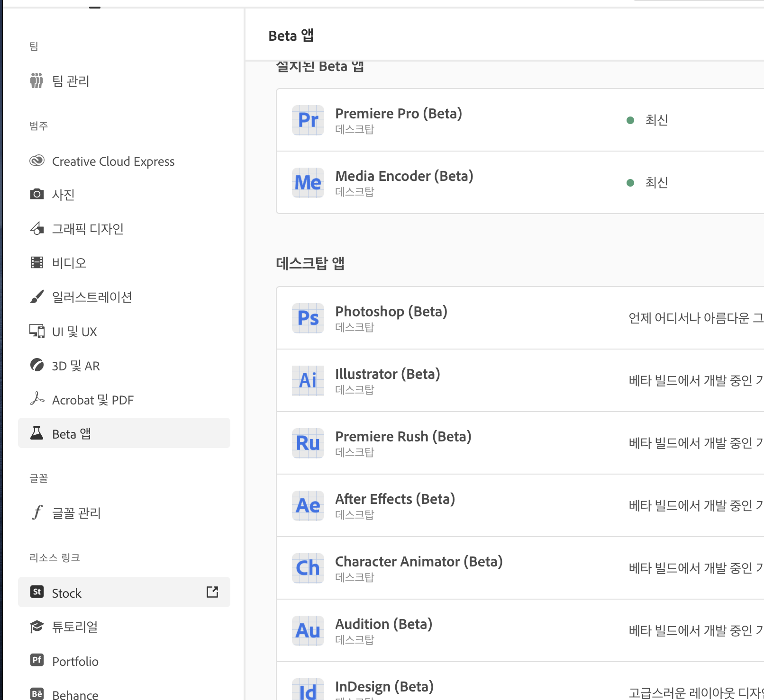Click the 데스크탑 앱 section heading

(x=310, y=263)
